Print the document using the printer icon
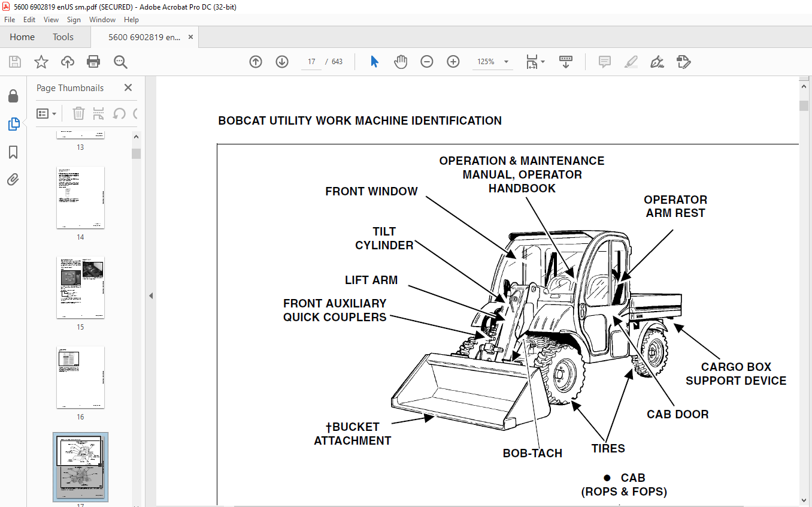Screen dimensions: 812x507 click(93, 62)
